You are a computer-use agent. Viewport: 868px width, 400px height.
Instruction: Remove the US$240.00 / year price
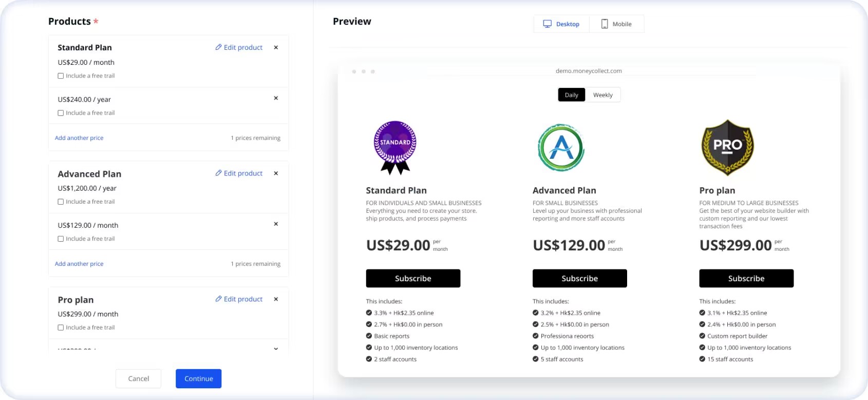[276, 98]
